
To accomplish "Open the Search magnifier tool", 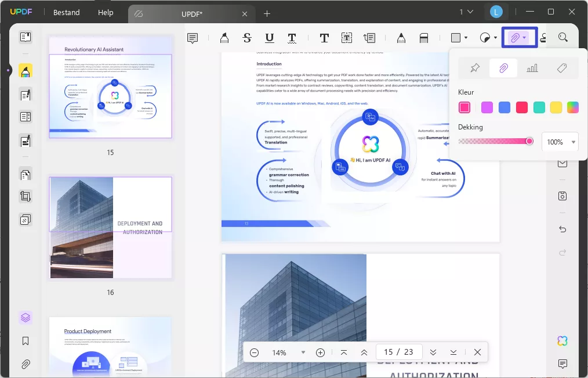I will (563, 37).
